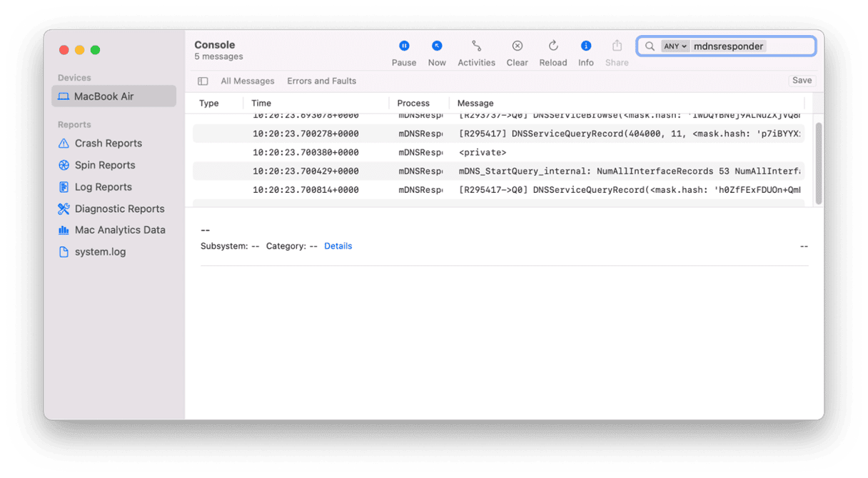Select the MacBook Air device
Image resolution: width=868 pixels, height=478 pixels.
(x=113, y=96)
